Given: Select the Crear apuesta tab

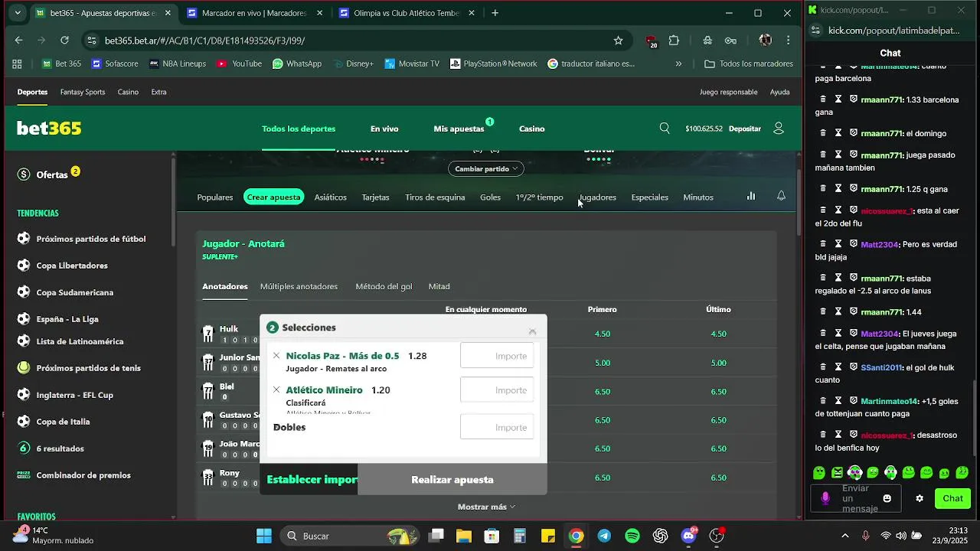Looking at the screenshot, I should tap(273, 197).
